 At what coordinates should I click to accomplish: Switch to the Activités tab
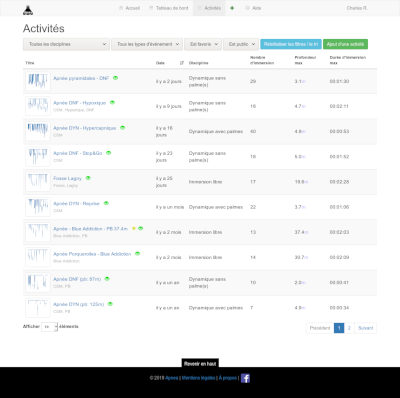click(x=209, y=8)
